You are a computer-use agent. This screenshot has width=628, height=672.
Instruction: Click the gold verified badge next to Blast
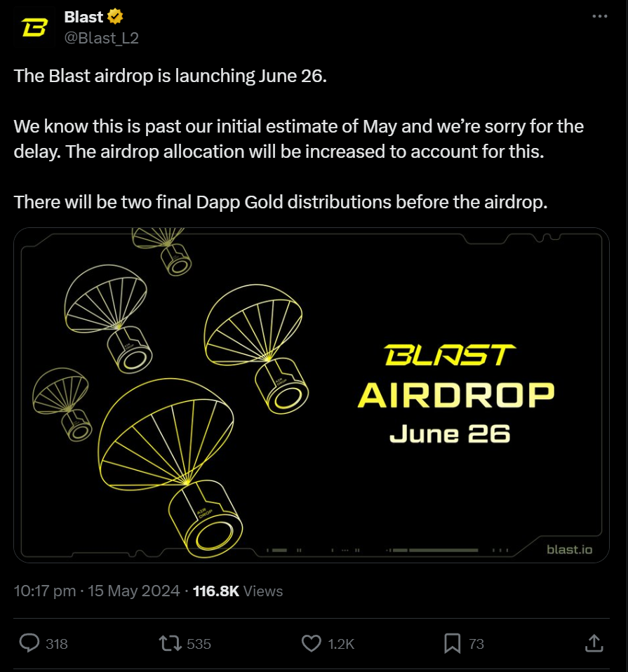(115, 17)
